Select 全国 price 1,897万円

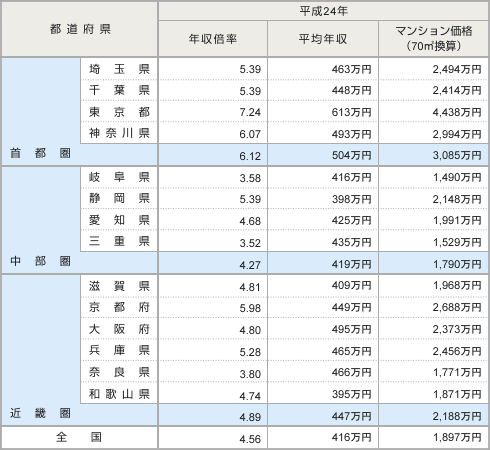pyautogui.click(x=457, y=437)
